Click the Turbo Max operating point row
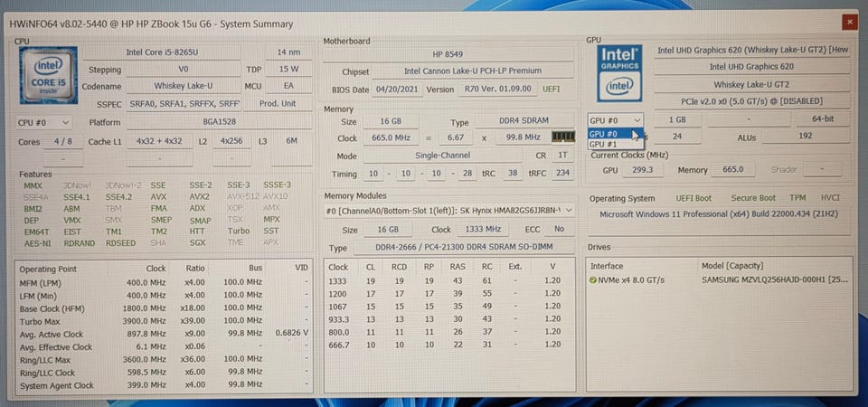Viewport: 868px width, 407px height. pyautogui.click(x=164, y=321)
